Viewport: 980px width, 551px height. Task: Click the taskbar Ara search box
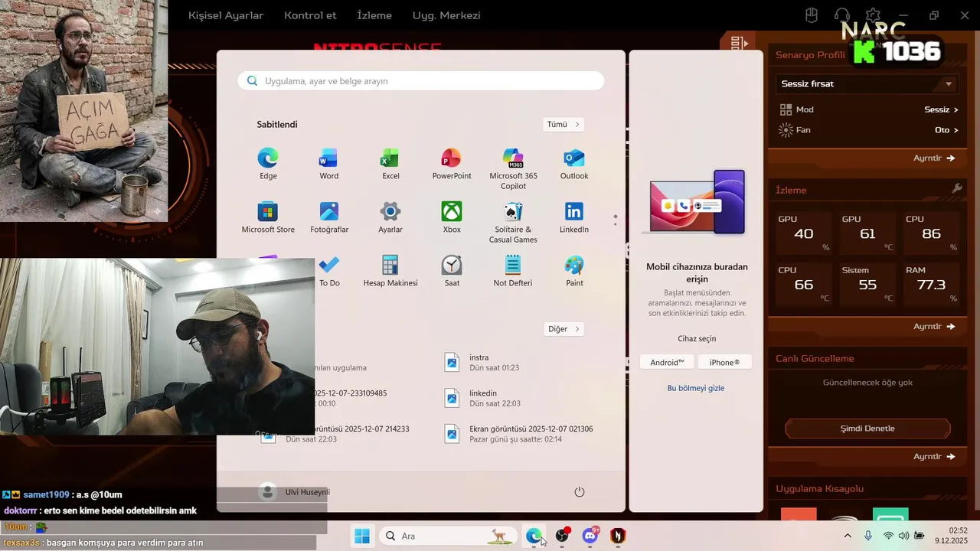click(449, 536)
